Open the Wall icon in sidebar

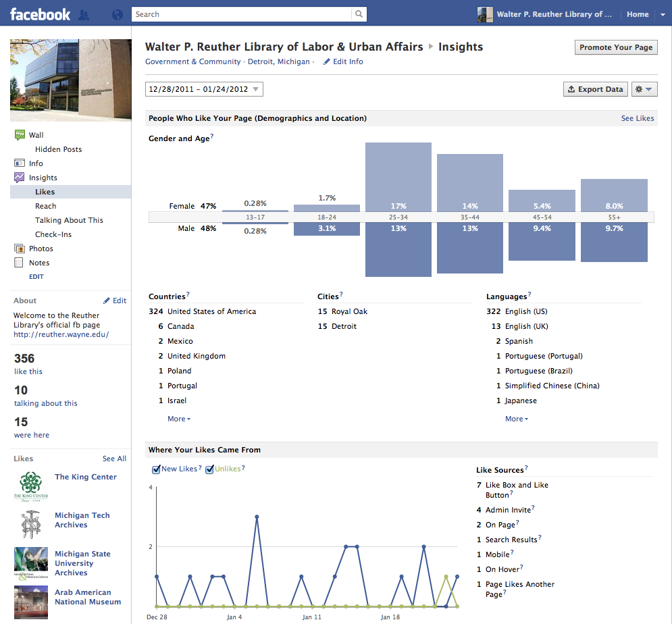[x=20, y=135]
